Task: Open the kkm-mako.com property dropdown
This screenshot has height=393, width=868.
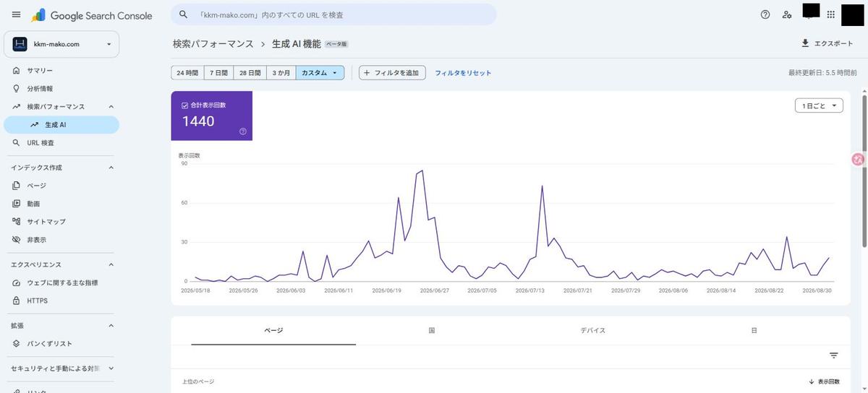Action: coord(61,44)
